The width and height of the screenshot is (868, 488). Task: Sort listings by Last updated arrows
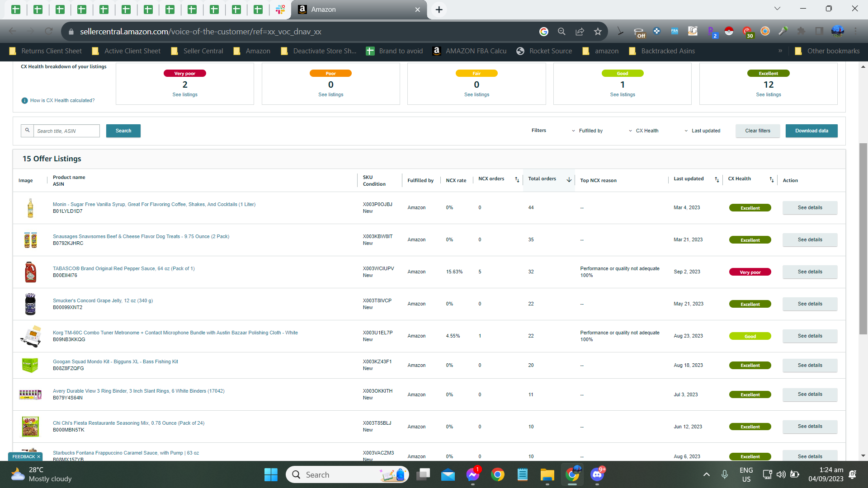click(717, 180)
